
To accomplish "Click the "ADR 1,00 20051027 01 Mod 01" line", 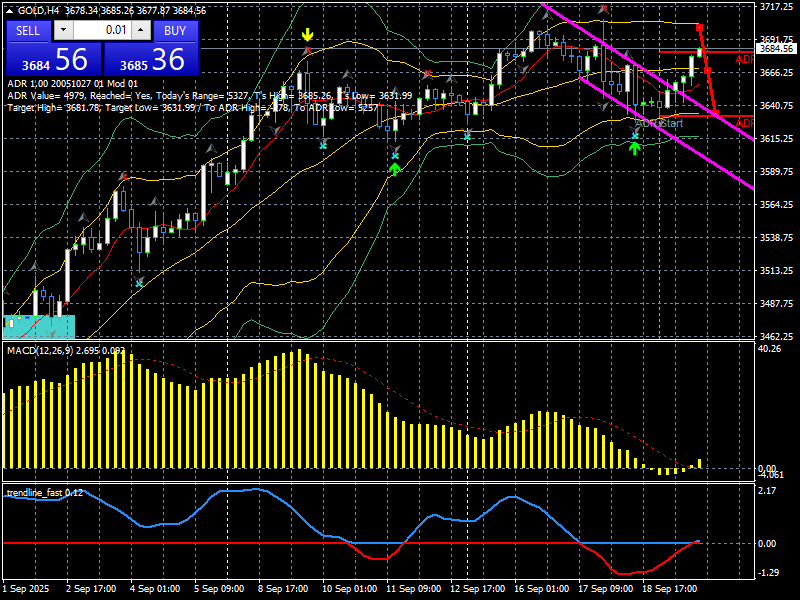I will pos(72,84).
